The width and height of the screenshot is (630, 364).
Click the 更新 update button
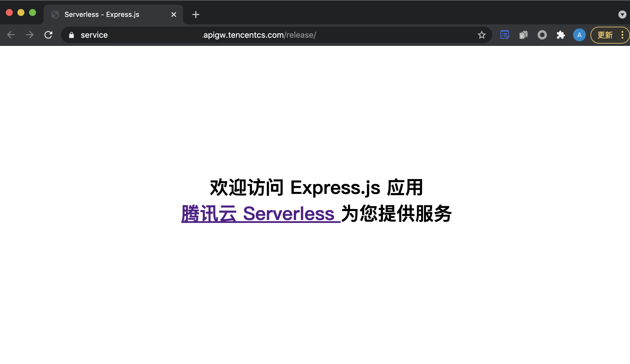(605, 35)
